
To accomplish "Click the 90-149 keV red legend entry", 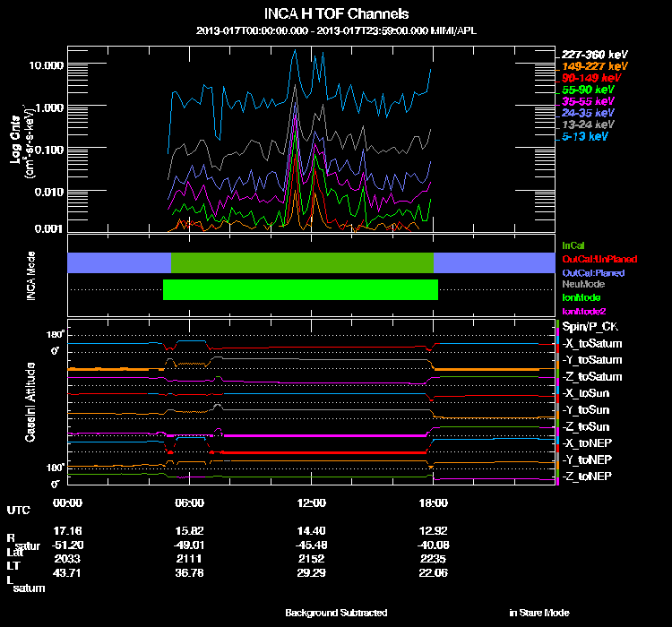I will [589, 78].
